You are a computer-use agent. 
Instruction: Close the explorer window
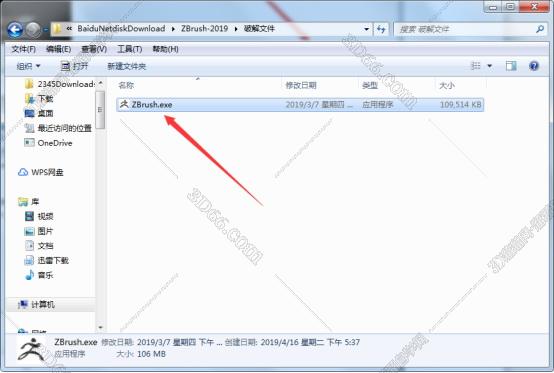coord(534,6)
